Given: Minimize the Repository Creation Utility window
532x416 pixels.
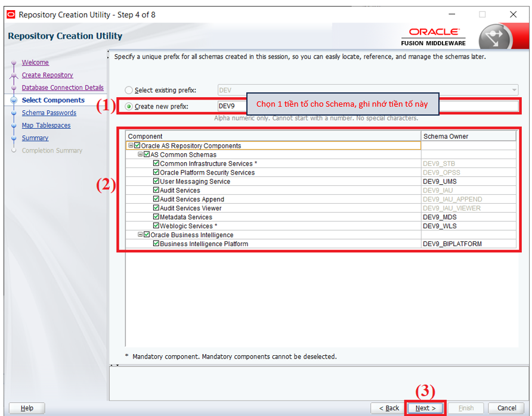Looking at the screenshot, I should (x=452, y=14).
